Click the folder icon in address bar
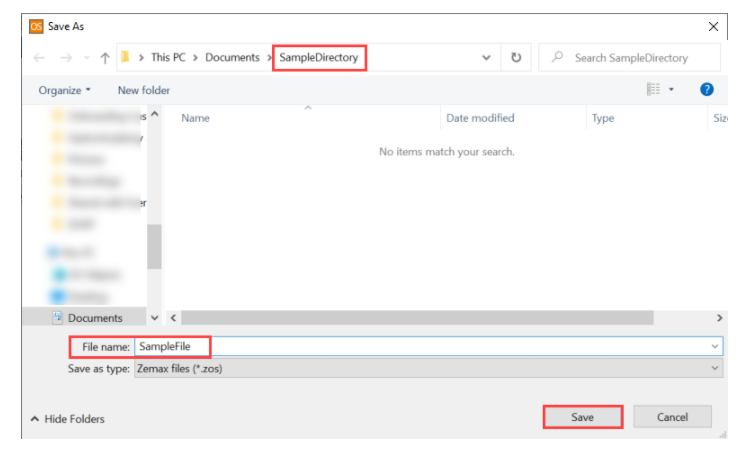Viewport: 750px width, 461px height. (125, 57)
